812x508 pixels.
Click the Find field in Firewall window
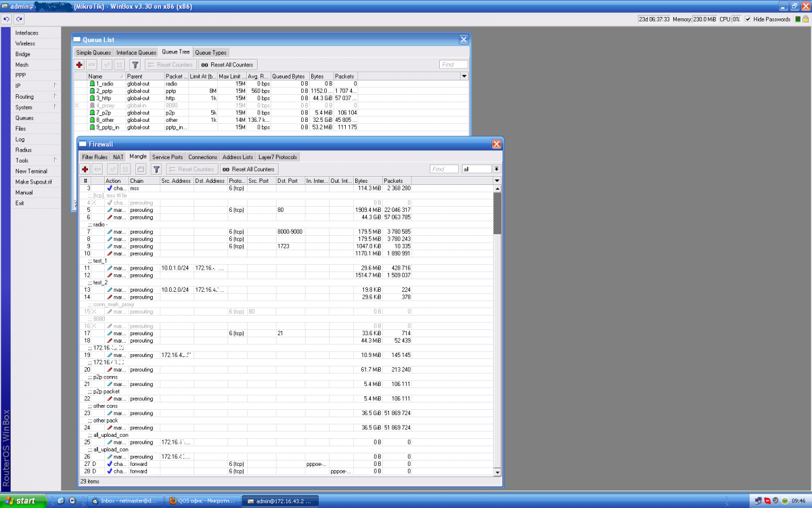click(445, 169)
